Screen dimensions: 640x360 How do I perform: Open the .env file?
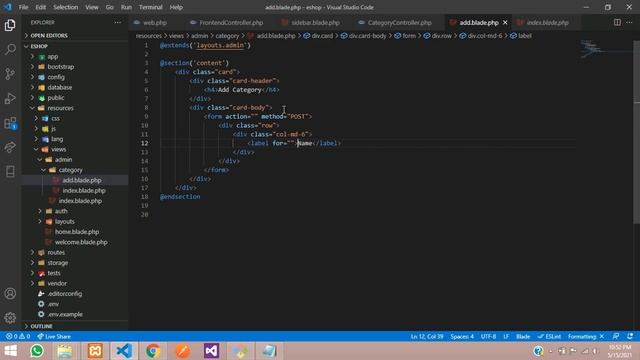[53, 304]
